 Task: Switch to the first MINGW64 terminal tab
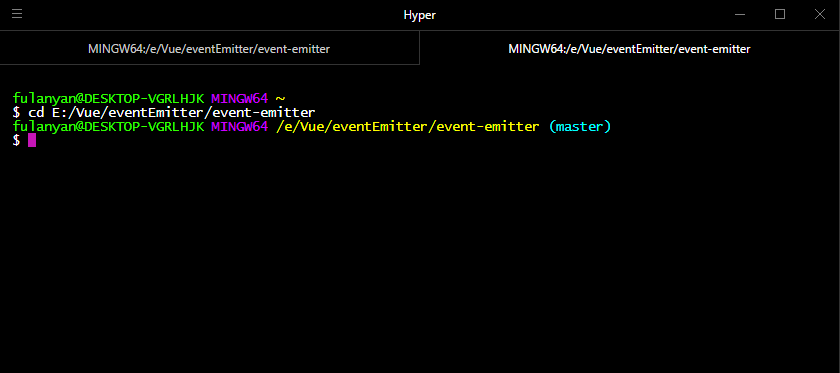coord(209,49)
